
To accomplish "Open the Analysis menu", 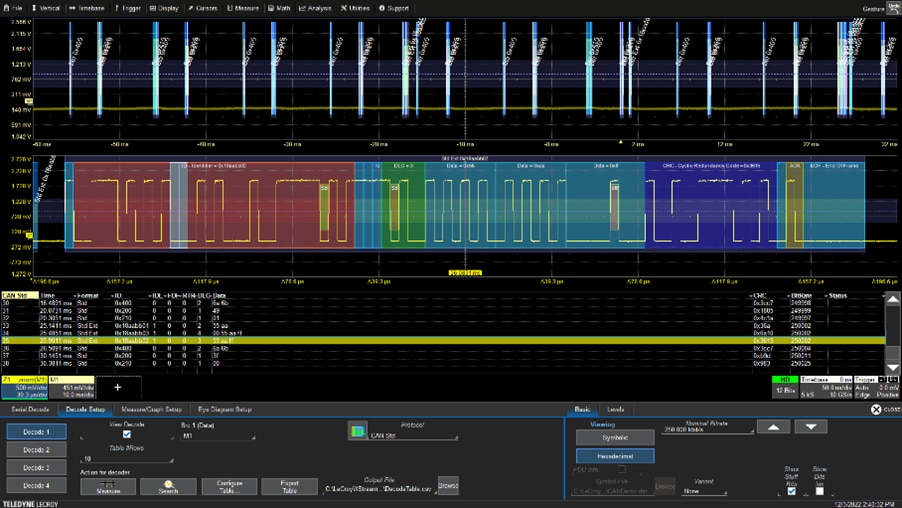I will click(x=316, y=8).
